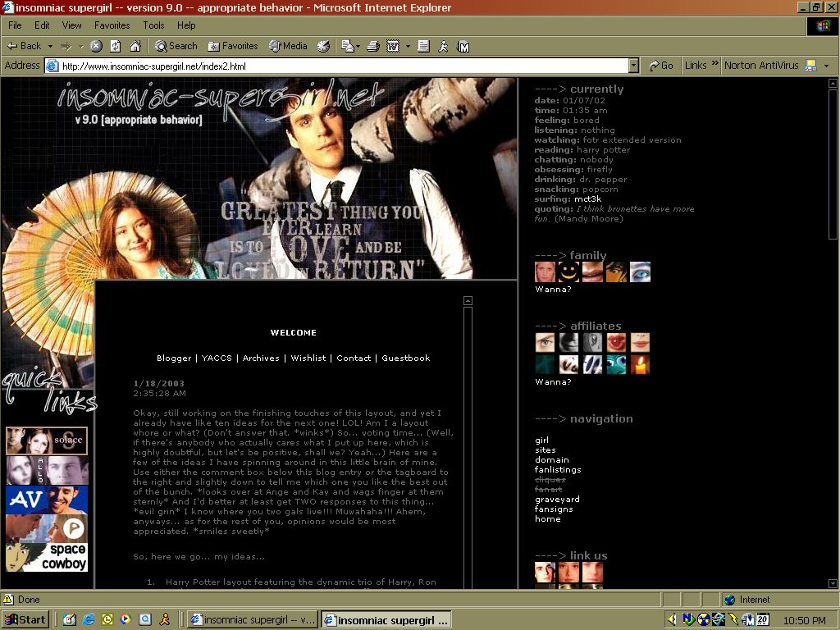
Task: Expand the address bar dropdown arrow
Action: pyautogui.click(x=634, y=66)
